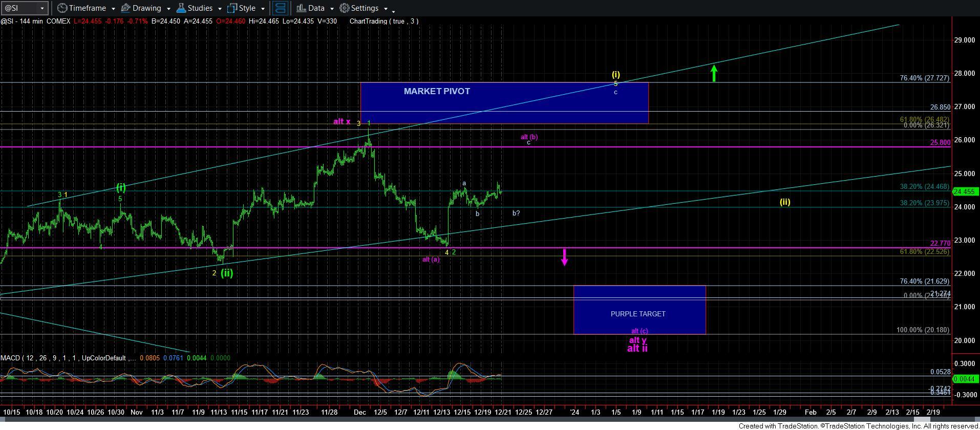This screenshot has width=980, height=430.
Task: Click the Drawing pencil icon
Action: click(125, 8)
